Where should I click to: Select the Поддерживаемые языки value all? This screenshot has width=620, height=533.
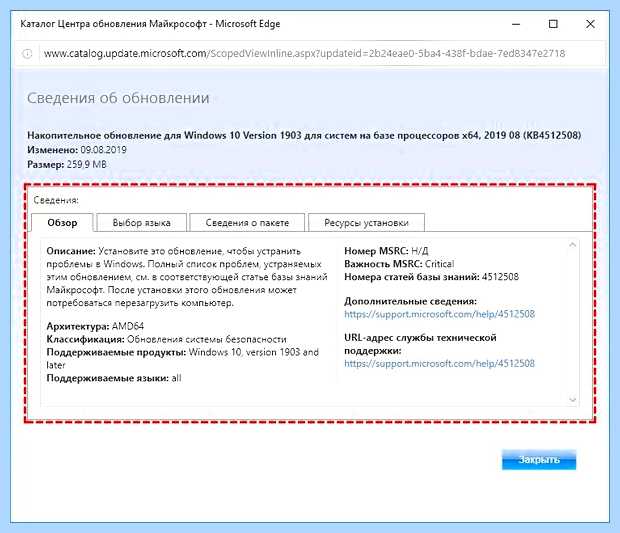point(176,378)
